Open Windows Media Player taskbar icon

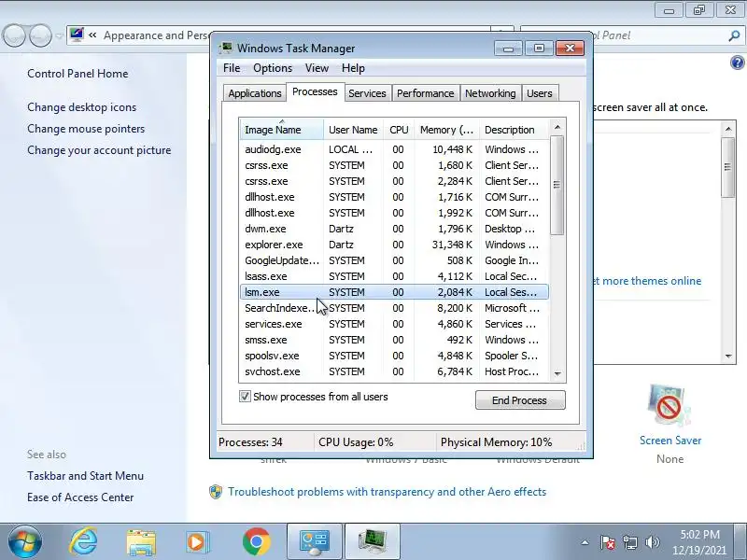[198, 542]
